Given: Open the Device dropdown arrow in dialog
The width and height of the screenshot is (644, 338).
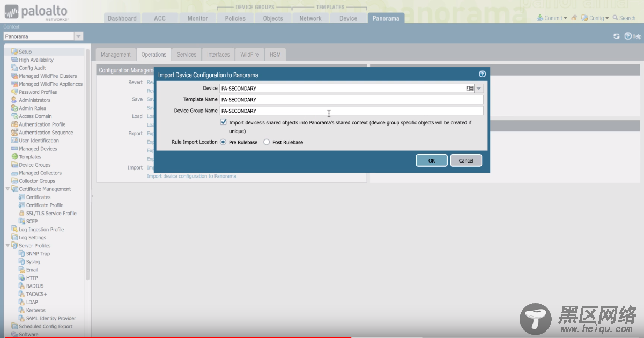Looking at the screenshot, I should pyautogui.click(x=479, y=89).
